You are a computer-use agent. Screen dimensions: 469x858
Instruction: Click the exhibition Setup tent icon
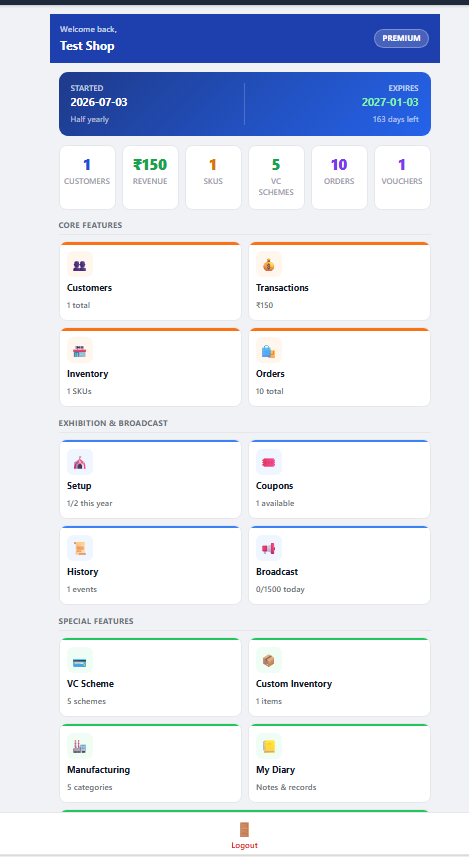pyautogui.click(x=80, y=463)
